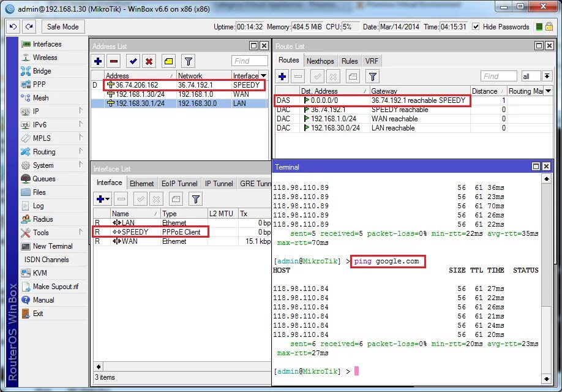
Task: Switch to VRF tab
Action: 372,61
